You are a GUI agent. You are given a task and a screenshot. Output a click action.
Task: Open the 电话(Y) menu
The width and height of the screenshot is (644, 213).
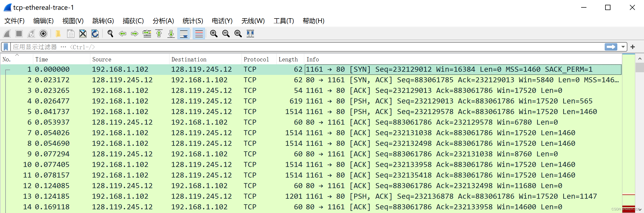point(222,21)
